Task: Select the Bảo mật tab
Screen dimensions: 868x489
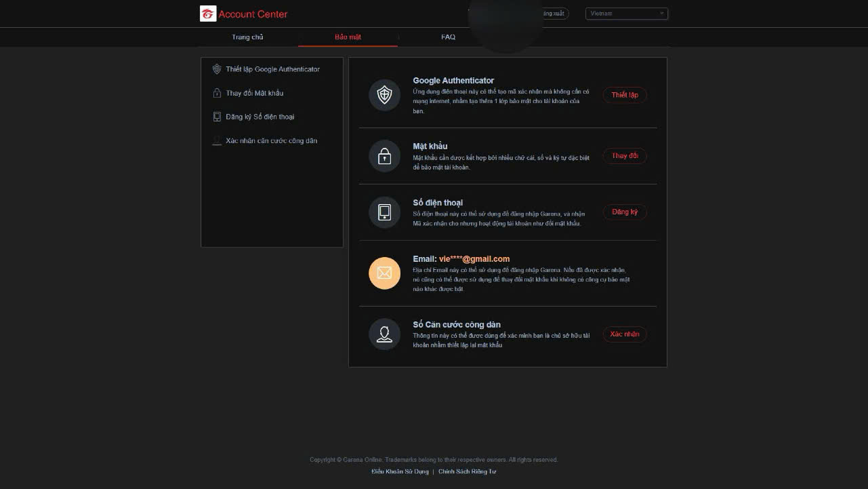Action: [348, 37]
